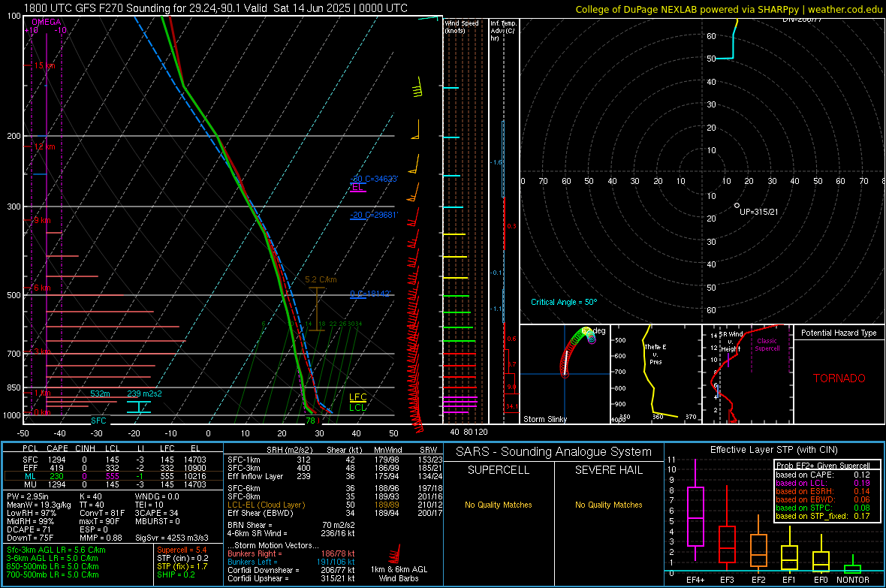Click the 'Effective Layer STP (with CIN)' title
886x588 pixels.
[x=773, y=450]
